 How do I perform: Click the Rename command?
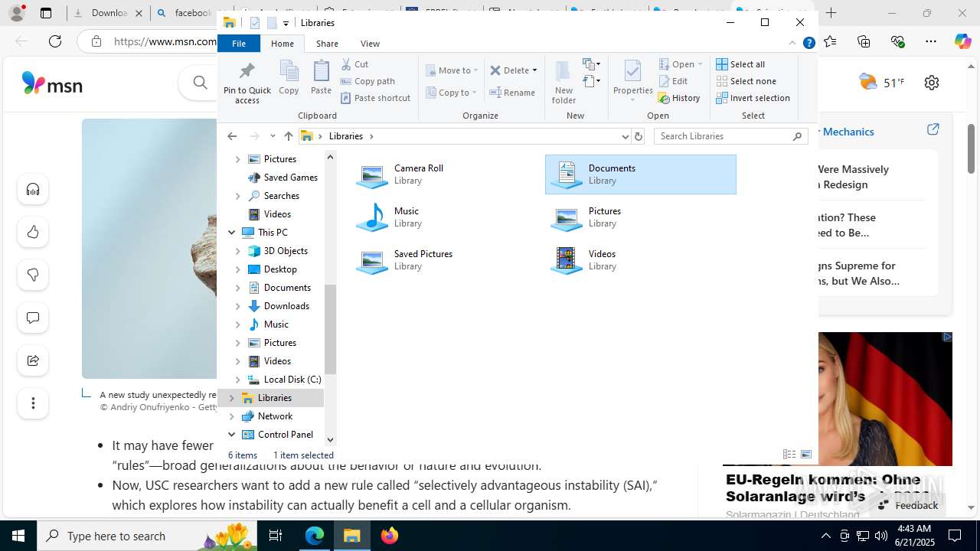click(x=512, y=93)
